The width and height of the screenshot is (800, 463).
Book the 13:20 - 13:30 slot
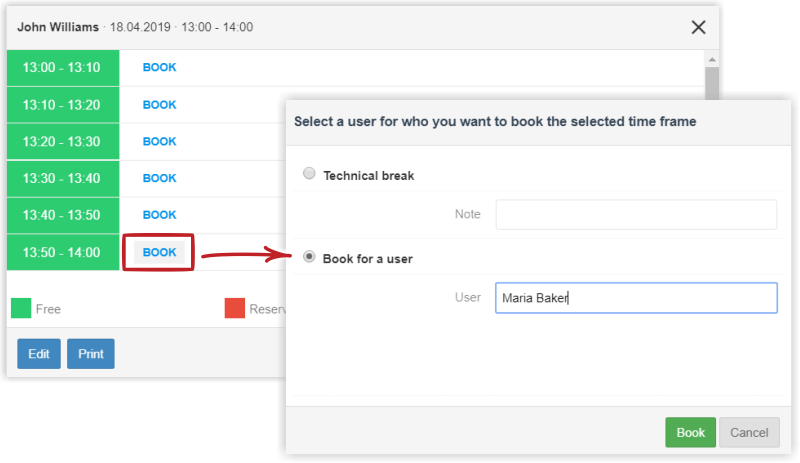pos(159,142)
